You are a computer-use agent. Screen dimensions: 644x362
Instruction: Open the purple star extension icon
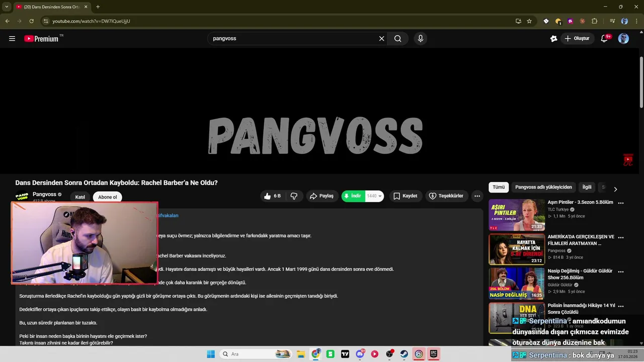570,21
